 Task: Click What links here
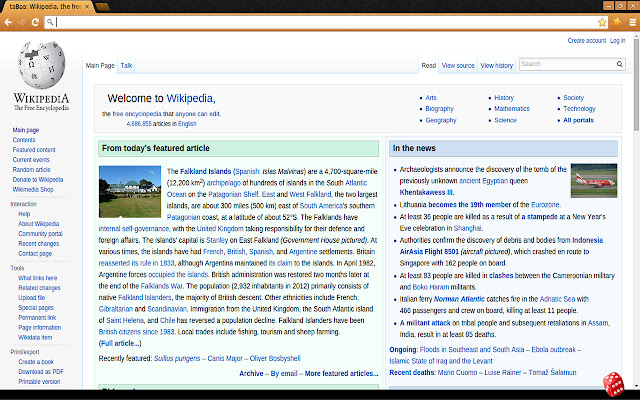(38, 278)
